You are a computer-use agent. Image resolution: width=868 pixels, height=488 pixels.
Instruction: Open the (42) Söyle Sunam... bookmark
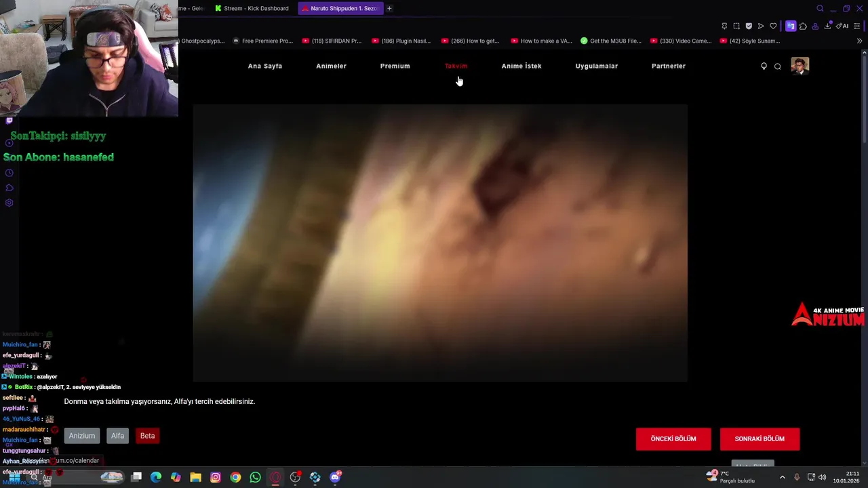[x=750, y=41]
